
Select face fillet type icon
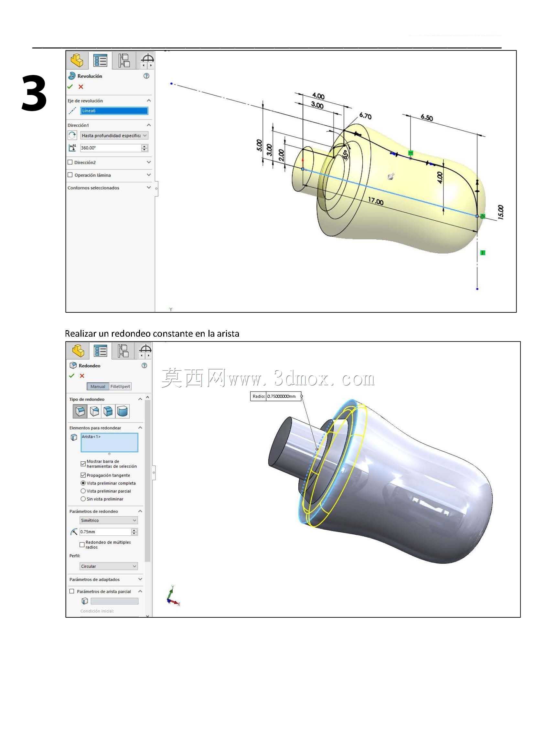pos(108,411)
